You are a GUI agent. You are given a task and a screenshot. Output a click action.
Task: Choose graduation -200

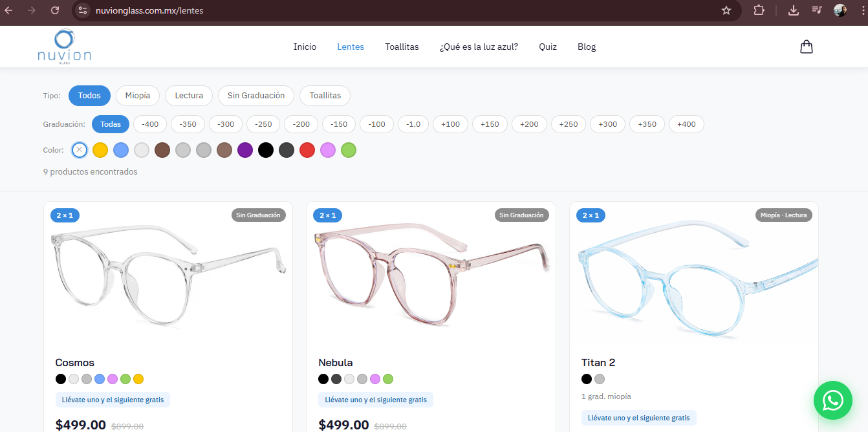pyautogui.click(x=301, y=124)
